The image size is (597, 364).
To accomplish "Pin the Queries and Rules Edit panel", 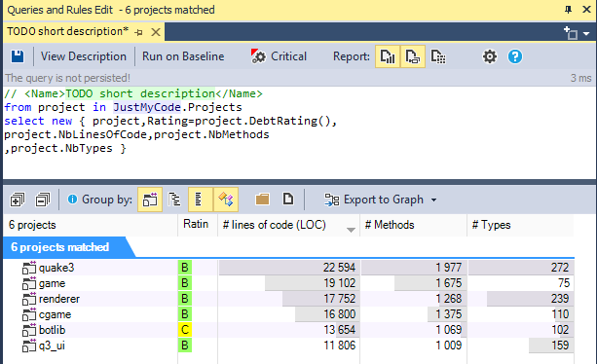I will point(568,10).
